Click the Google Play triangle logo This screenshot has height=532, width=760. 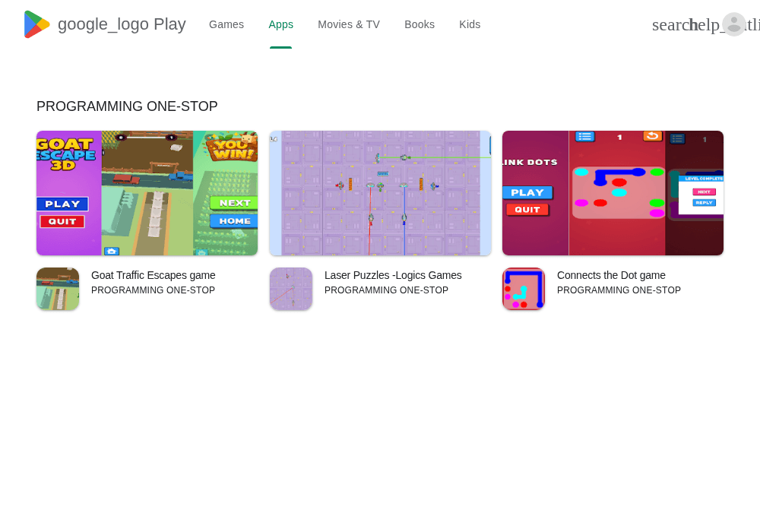[36, 24]
